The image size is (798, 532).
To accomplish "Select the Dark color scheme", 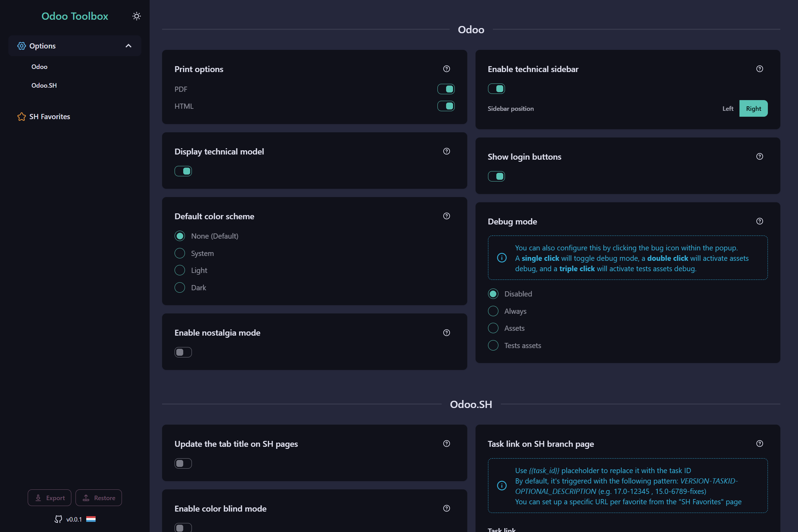I will tap(179, 287).
